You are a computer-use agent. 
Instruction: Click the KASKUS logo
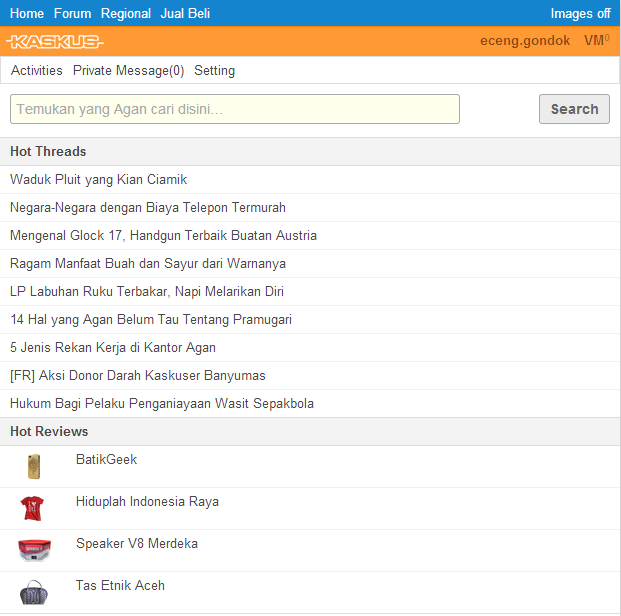pos(55,41)
